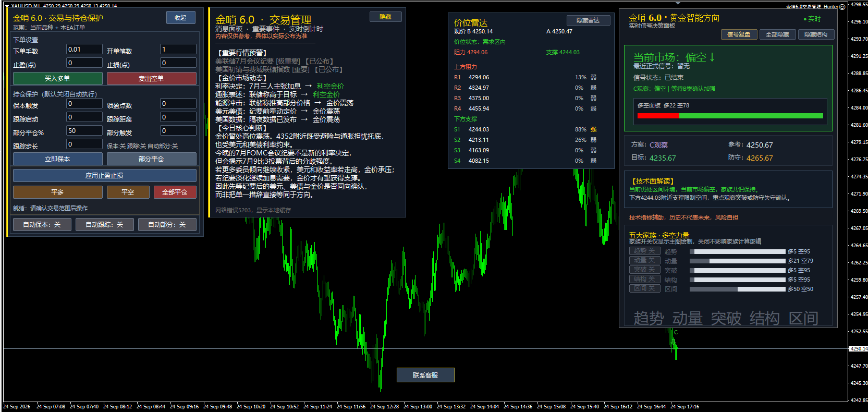This screenshot has width=868, height=412.
Task: Click 平多 to close long positions
Action: coord(57,192)
